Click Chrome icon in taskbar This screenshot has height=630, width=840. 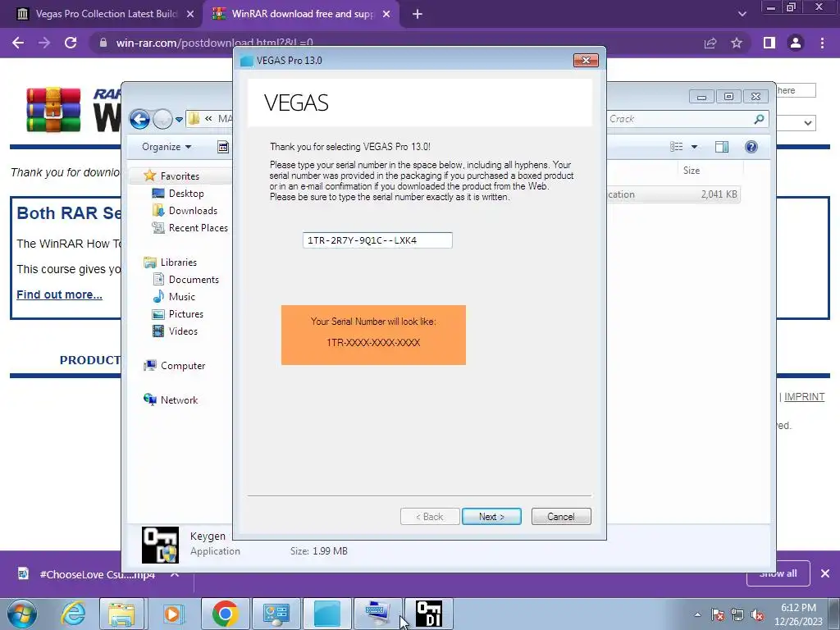[x=225, y=614]
